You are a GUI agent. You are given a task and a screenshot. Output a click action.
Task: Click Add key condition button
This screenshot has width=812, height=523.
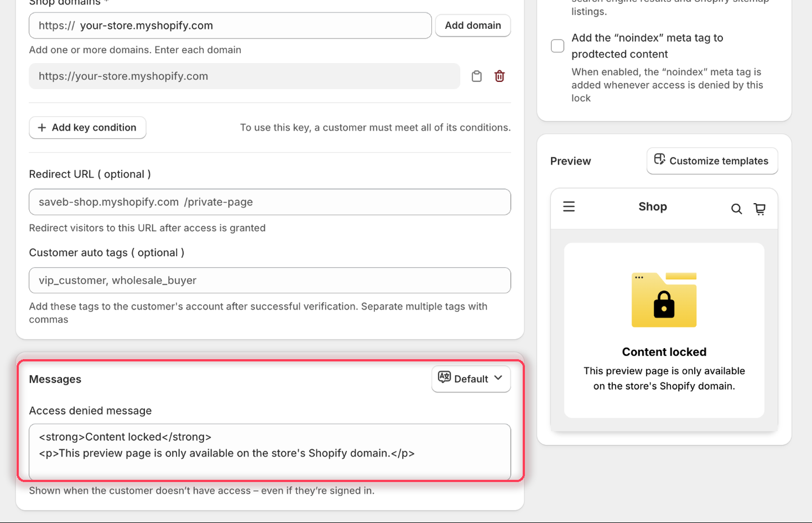pos(87,128)
